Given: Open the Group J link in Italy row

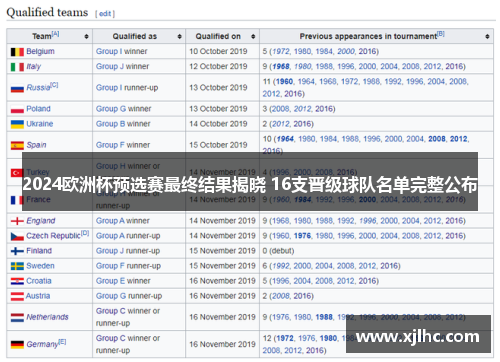Looking at the screenshot, I should pyautogui.click(x=109, y=66).
